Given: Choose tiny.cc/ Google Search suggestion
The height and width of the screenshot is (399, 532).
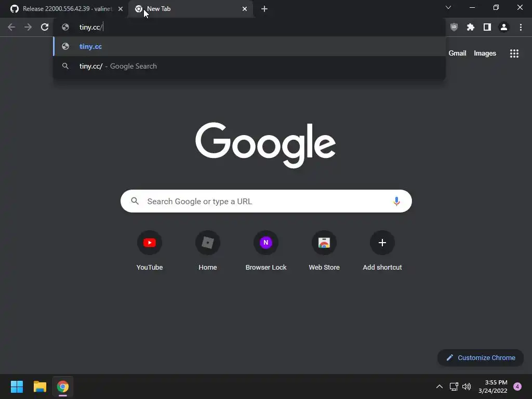Looking at the screenshot, I should tap(249, 66).
